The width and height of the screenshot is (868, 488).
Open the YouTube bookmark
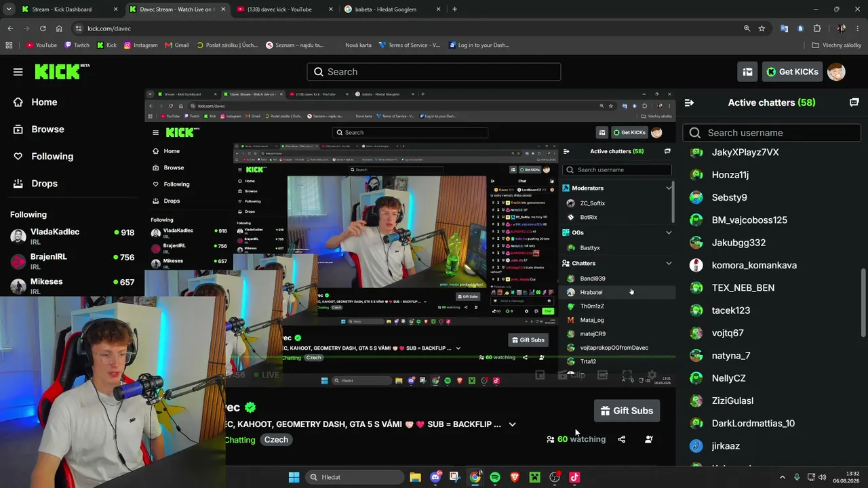click(x=41, y=45)
